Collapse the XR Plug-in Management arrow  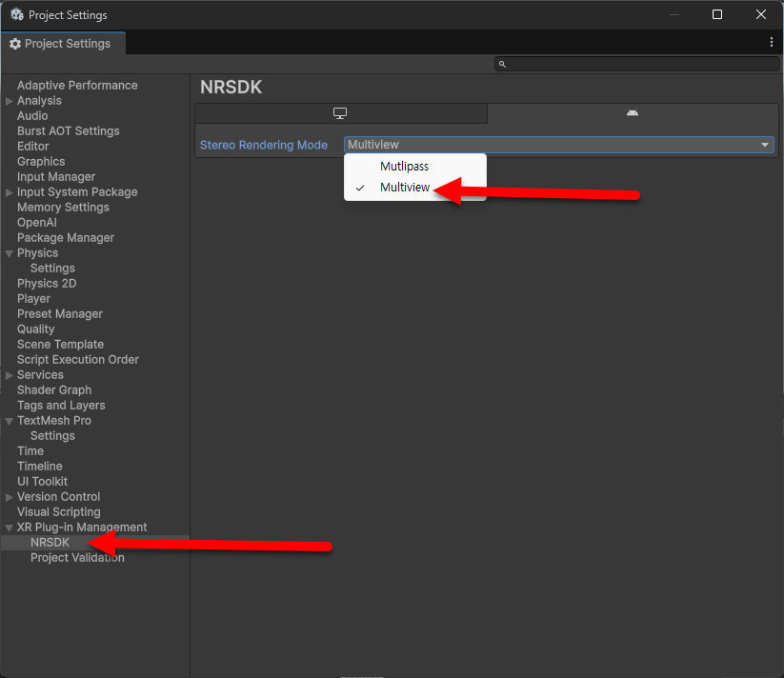(9, 528)
